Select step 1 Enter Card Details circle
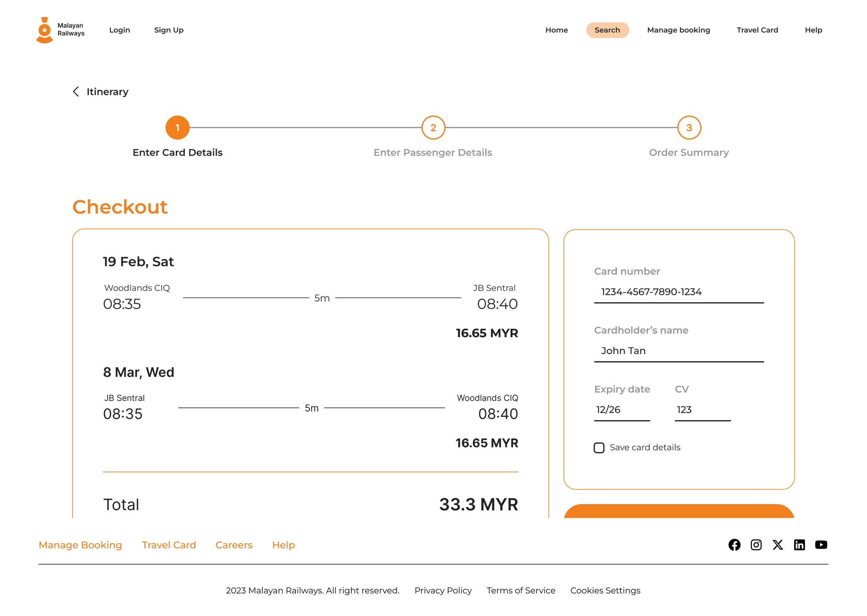The image size is (867, 616). point(177,127)
